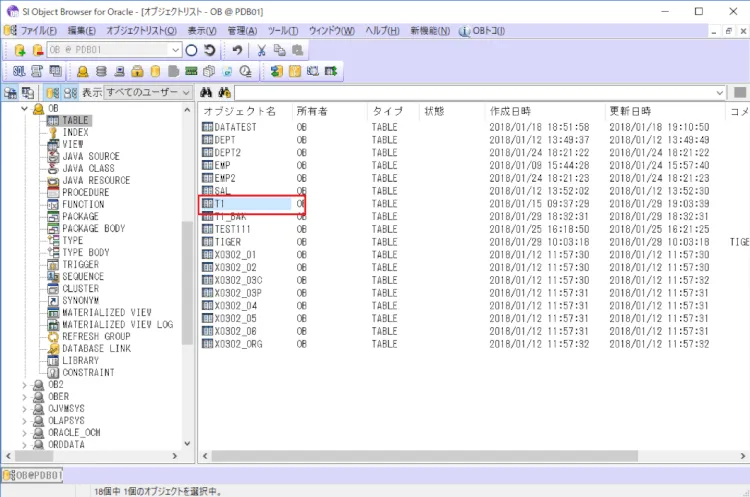The height and width of the screenshot is (497, 750).
Task: Click the OB@PDB01 window tab at bottom
Action: tap(33, 475)
